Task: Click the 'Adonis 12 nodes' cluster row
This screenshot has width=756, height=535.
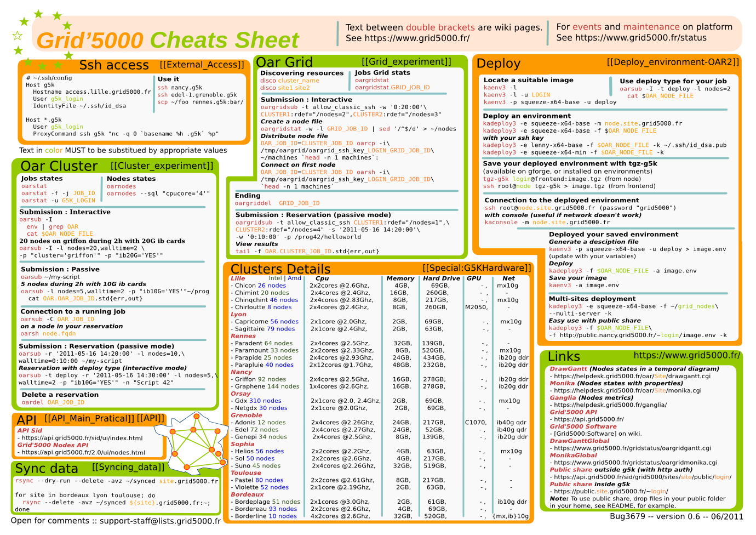Action: [x=379, y=423]
